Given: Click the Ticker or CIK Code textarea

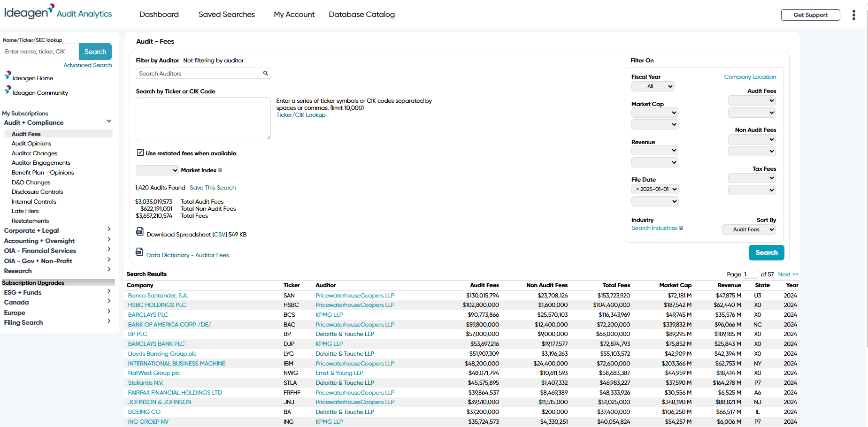Looking at the screenshot, I should [203, 119].
